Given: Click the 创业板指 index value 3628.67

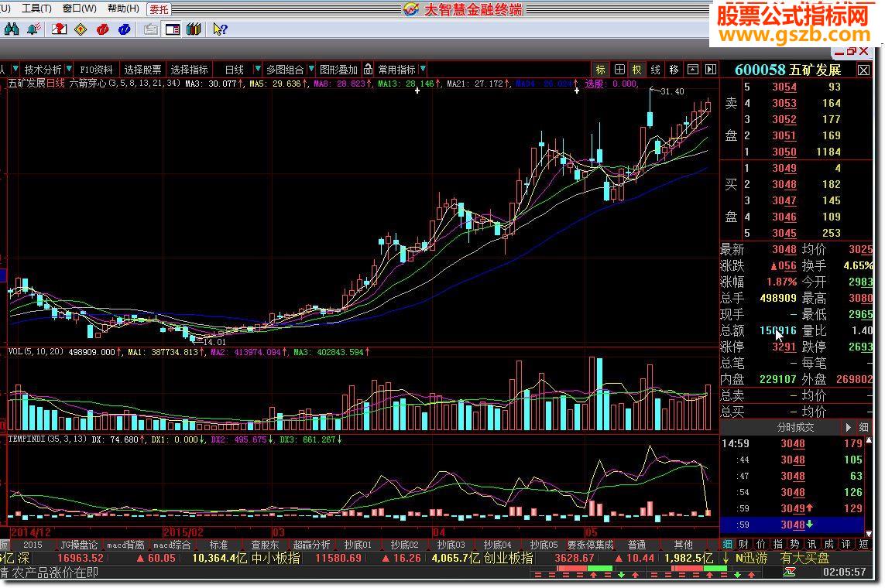Looking at the screenshot, I should pos(574,558).
